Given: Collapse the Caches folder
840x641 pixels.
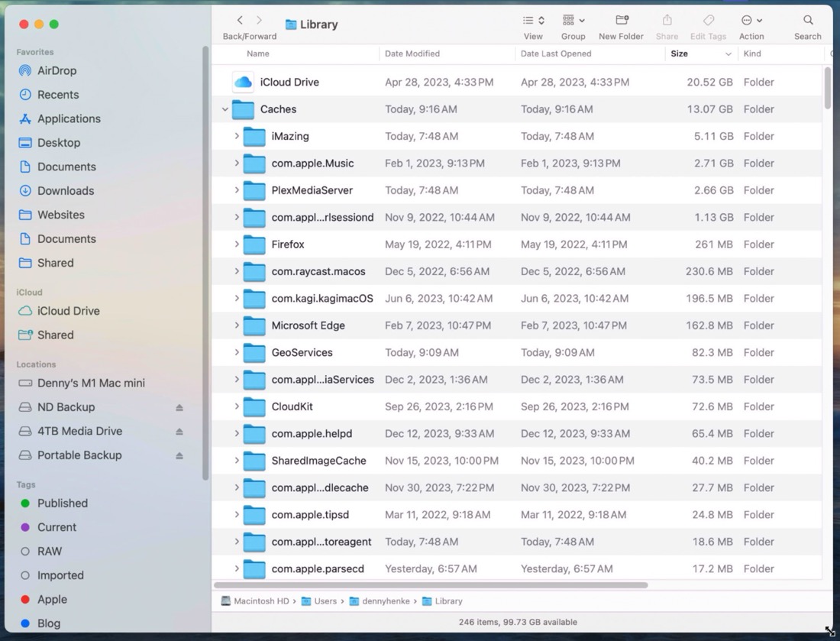Looking at the screenshot, I should click(x=225, y=109).
